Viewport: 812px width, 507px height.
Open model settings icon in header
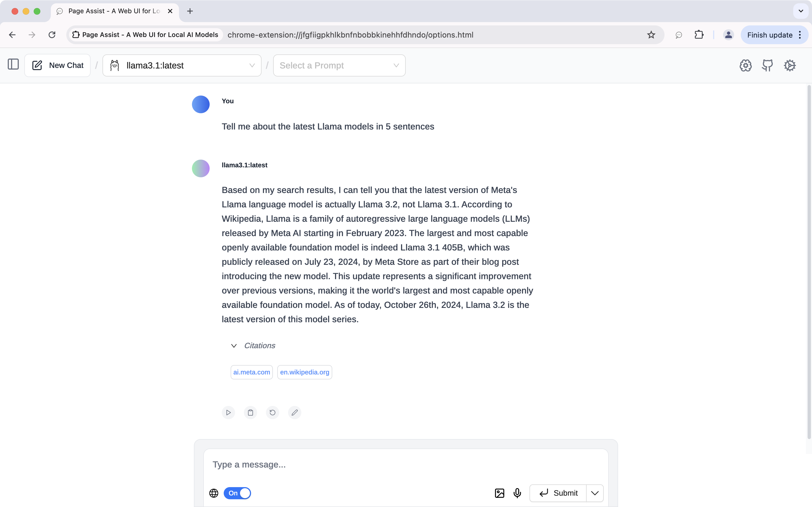pos(745,65)
